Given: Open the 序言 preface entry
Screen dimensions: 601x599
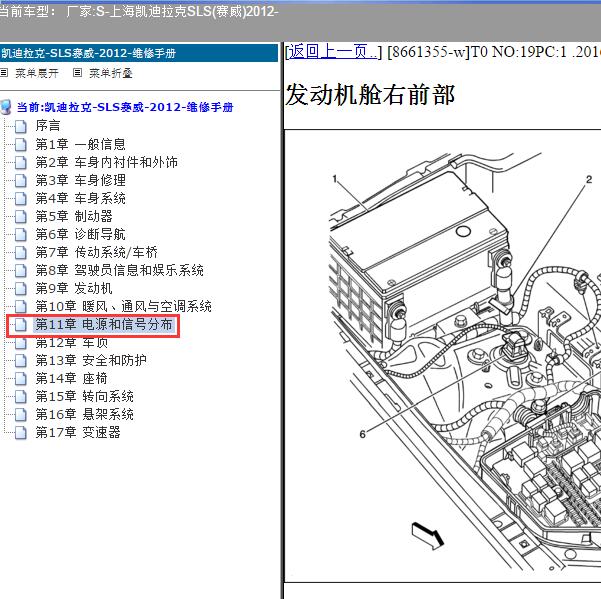Looking at the screenshot, I should coord(48,126).
